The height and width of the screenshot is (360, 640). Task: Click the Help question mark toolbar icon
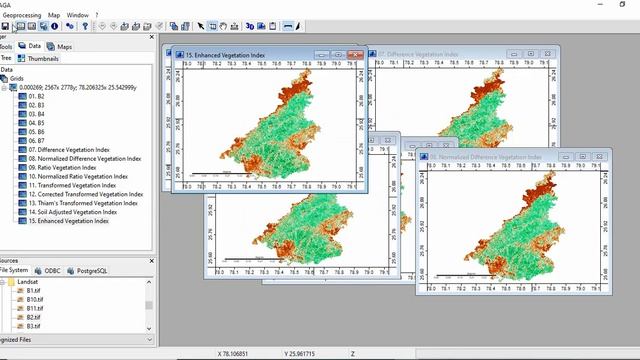(x=85, y=26)
